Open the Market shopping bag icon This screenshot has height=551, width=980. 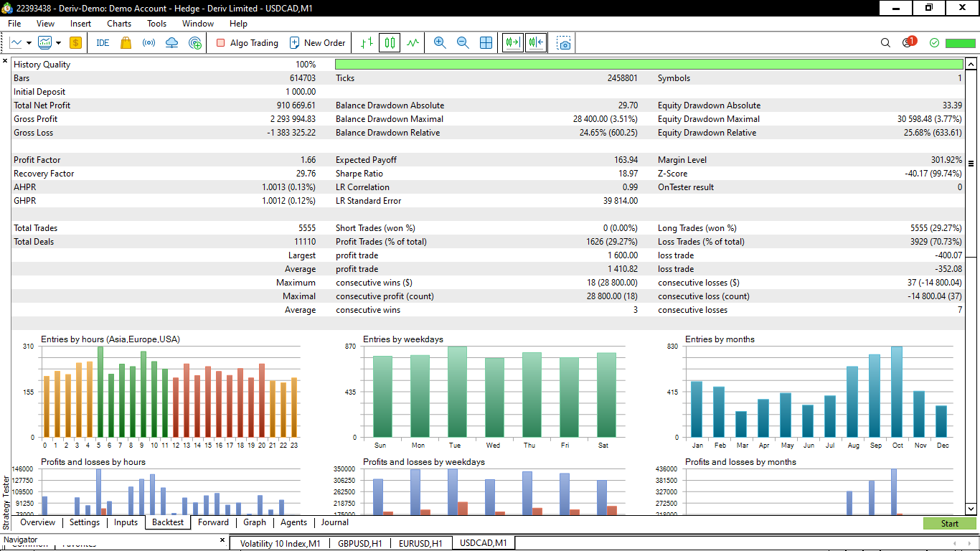[126, 43]
